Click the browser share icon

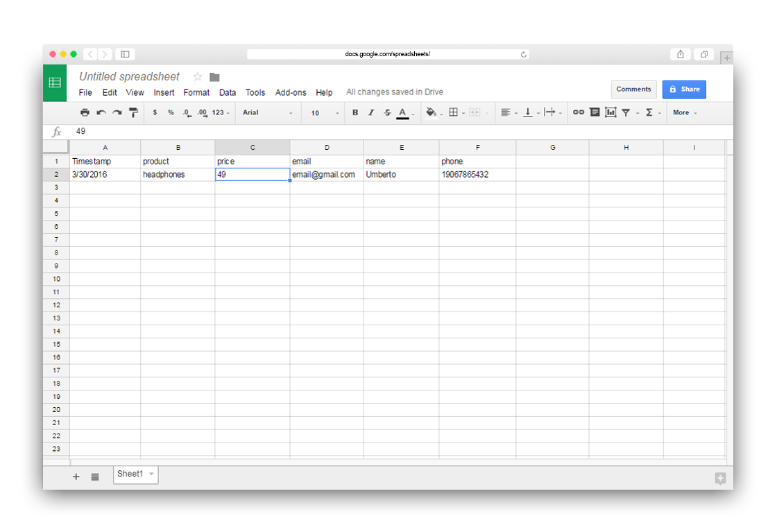(681, 54)
